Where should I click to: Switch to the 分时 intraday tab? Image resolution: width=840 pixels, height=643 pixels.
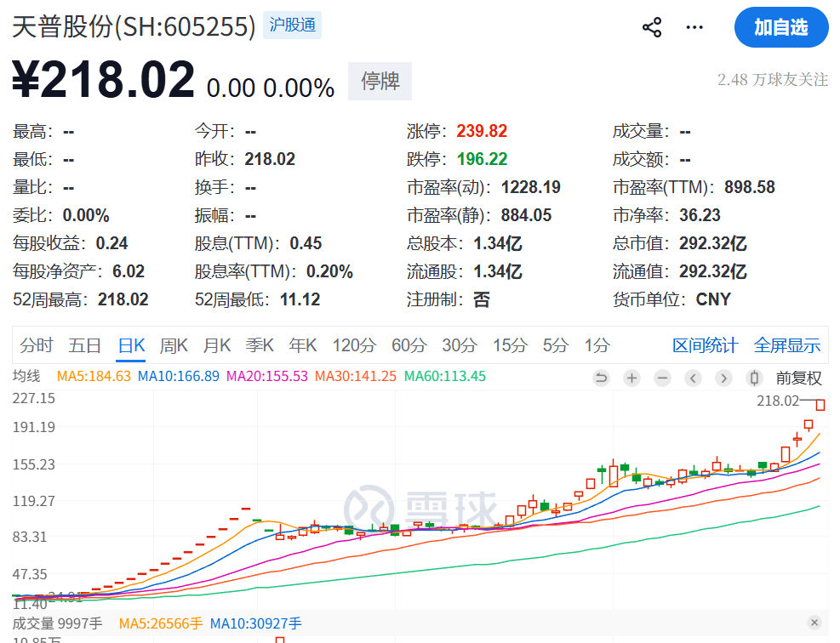pos(35,345)
